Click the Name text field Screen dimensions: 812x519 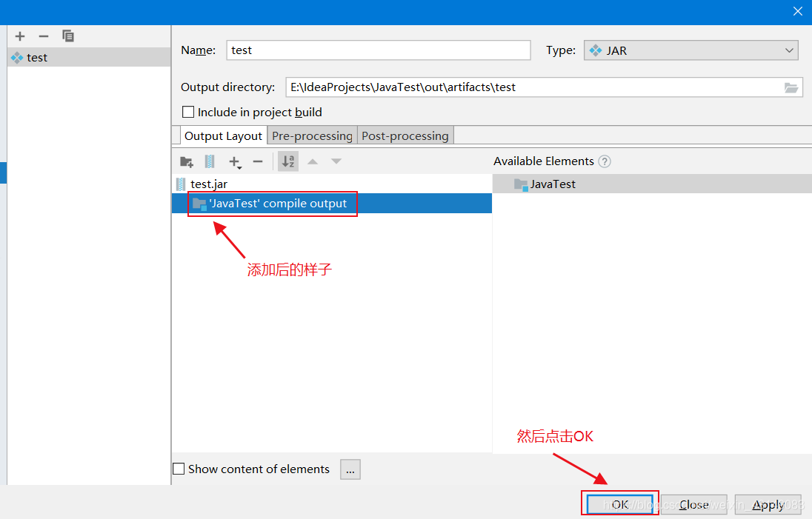(x=378, y=50)
